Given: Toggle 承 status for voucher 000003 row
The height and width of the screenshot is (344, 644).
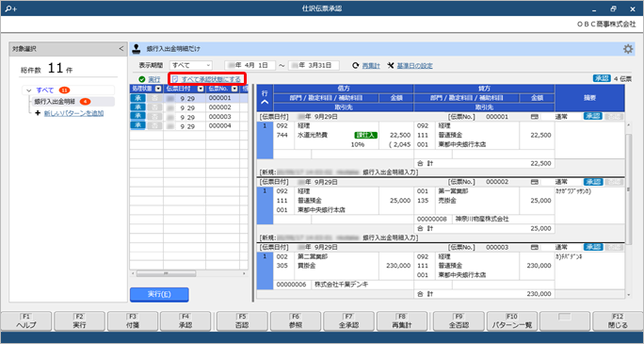Looking at the screenshot, I should click(x=138, y=117).
